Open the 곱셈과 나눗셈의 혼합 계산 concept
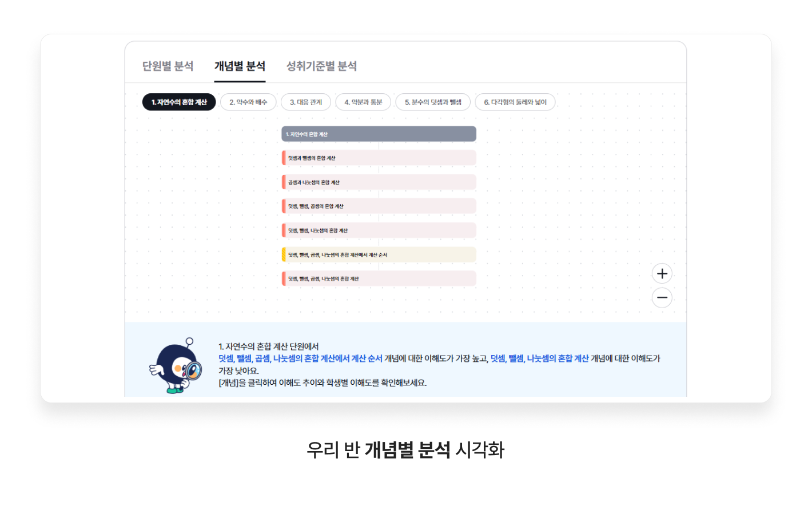 click(379, 182)
